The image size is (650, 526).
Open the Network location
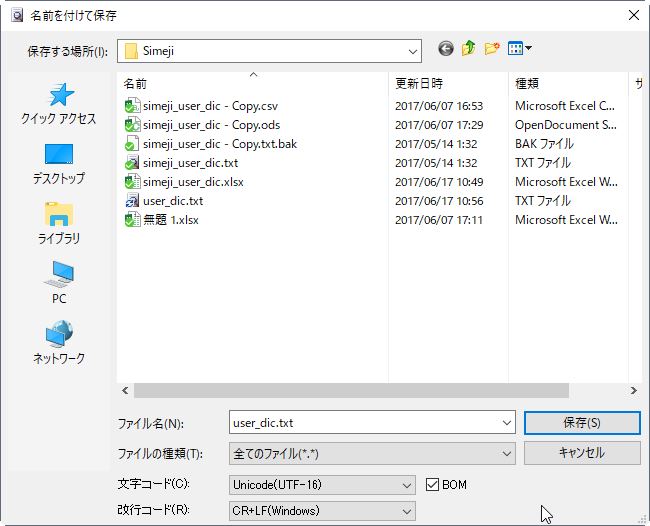[x=59, y=342]
